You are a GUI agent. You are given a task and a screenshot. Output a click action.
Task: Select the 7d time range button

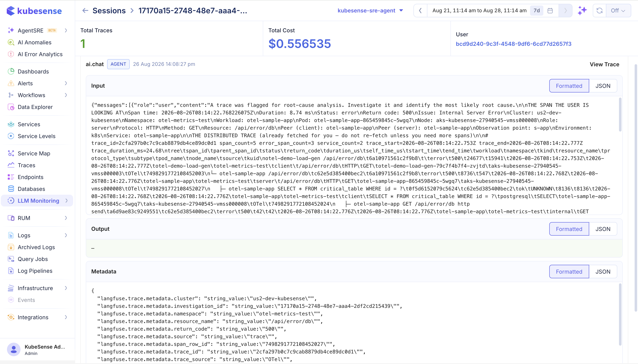(536, 11)
